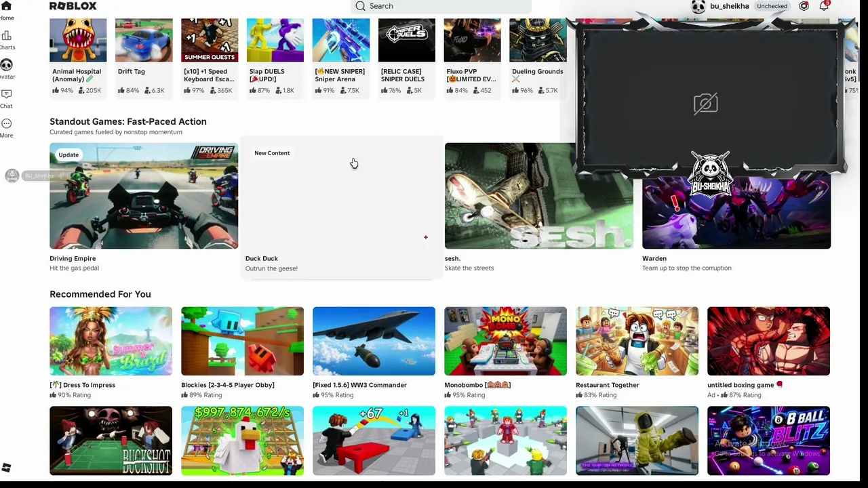Image resolution: width=868 pixels, height=488 pixels.
Task: Open the Robux icon in the header
Action: pos(804,6)
